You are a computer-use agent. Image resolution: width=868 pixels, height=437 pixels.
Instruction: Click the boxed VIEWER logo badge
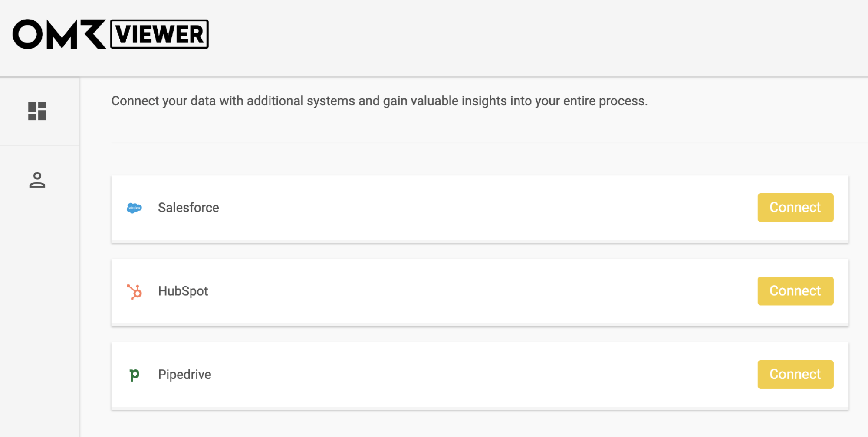pos(160,34)
